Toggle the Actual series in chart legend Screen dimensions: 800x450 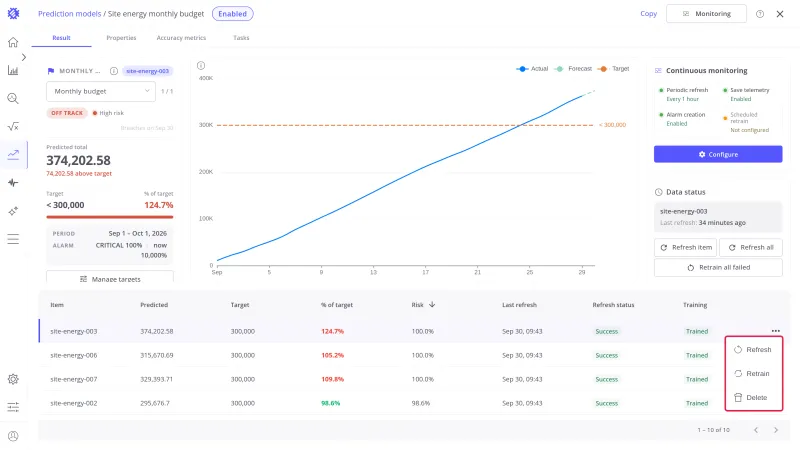(x=532, y=69)
